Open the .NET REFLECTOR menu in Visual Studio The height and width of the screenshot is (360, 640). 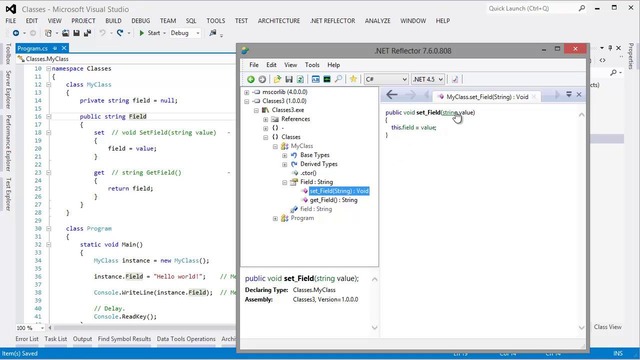point(332,21)
